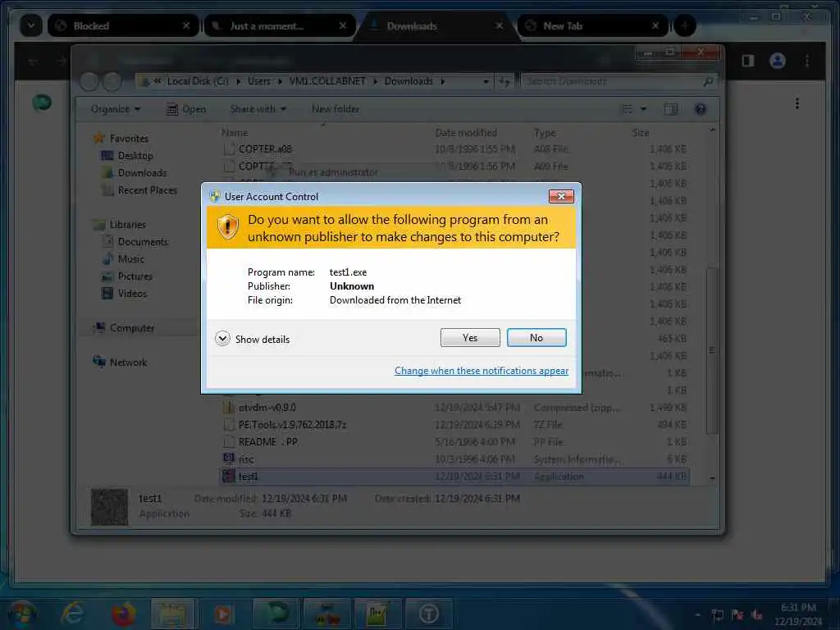Screen dimensions: 840x630
Task: Click volume icon in system tray
Action: (756, 615)
